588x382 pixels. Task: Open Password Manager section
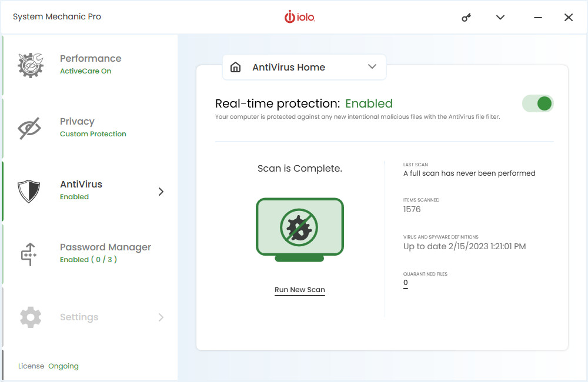(x=89, y=254)
